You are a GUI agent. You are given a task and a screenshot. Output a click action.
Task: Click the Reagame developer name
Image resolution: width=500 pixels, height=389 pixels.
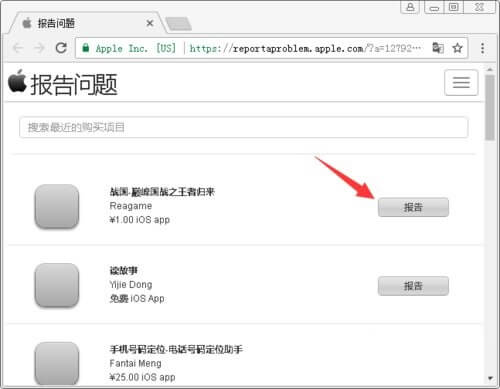coord(131,206)
